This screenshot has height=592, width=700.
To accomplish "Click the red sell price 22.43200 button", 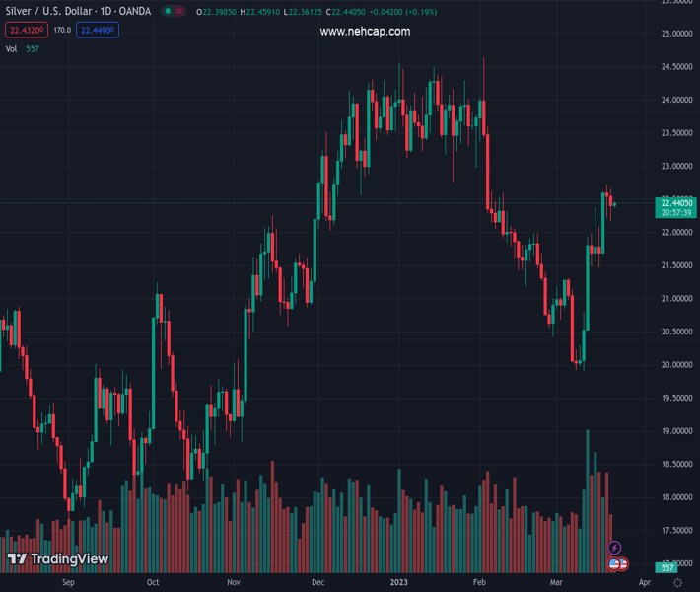I will (26, 31).
